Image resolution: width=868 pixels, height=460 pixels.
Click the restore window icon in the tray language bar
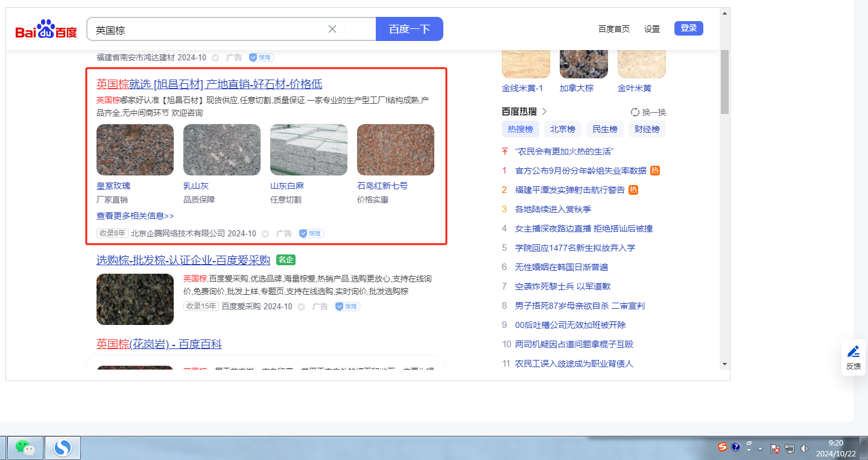tap(749, 443)
